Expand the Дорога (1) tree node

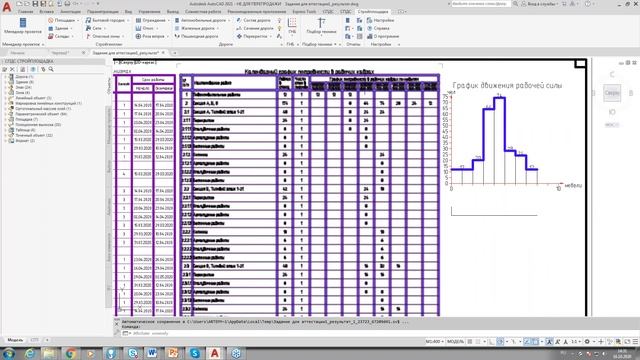click(x=5, y=77)
